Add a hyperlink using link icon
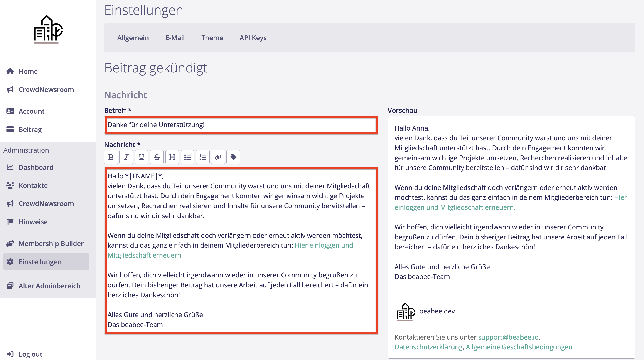644x360 pixels. click(218, 157)
